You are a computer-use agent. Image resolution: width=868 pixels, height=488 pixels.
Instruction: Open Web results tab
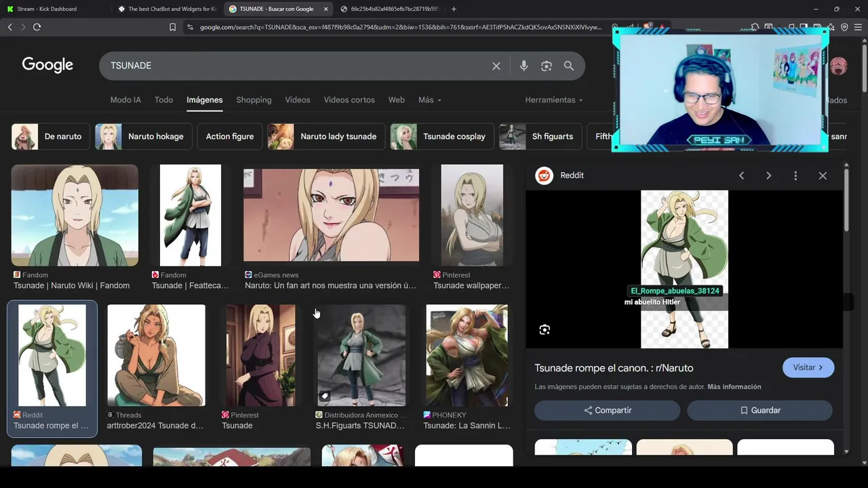pos(396,100)
